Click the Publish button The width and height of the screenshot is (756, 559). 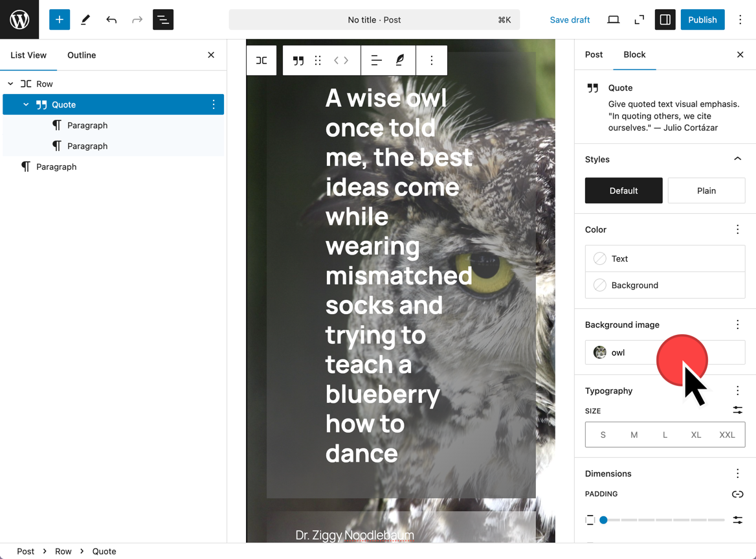pos(702,19)
